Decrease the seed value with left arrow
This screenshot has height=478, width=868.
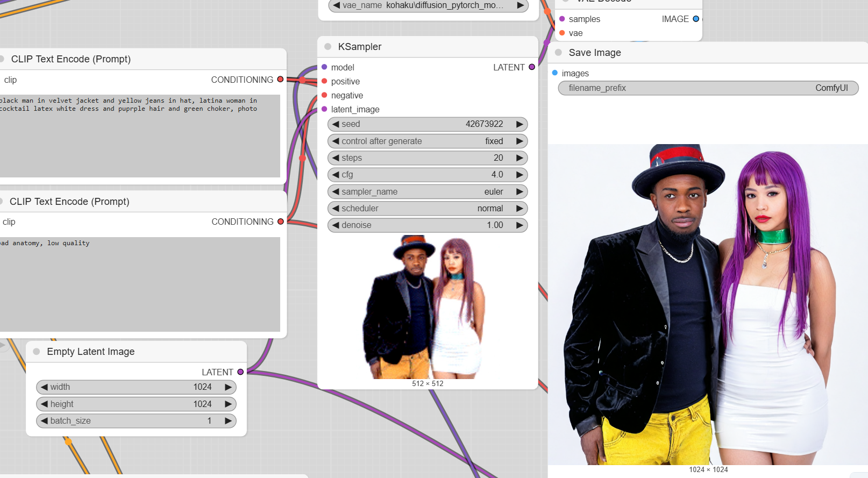point(336,124)
